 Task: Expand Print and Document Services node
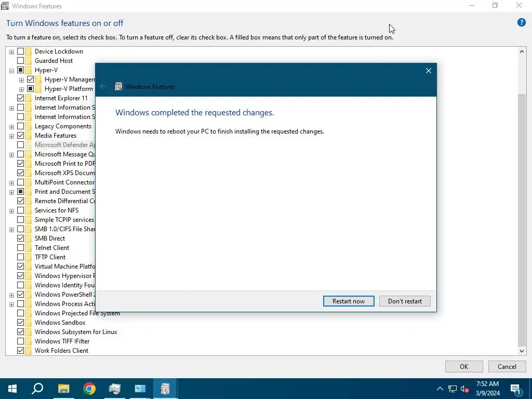pyautogui.click(x=11, y=192)
